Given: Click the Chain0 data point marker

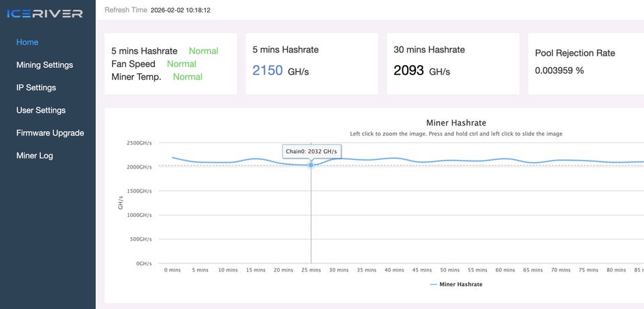Looking at the screenshot, I should 311,165.
